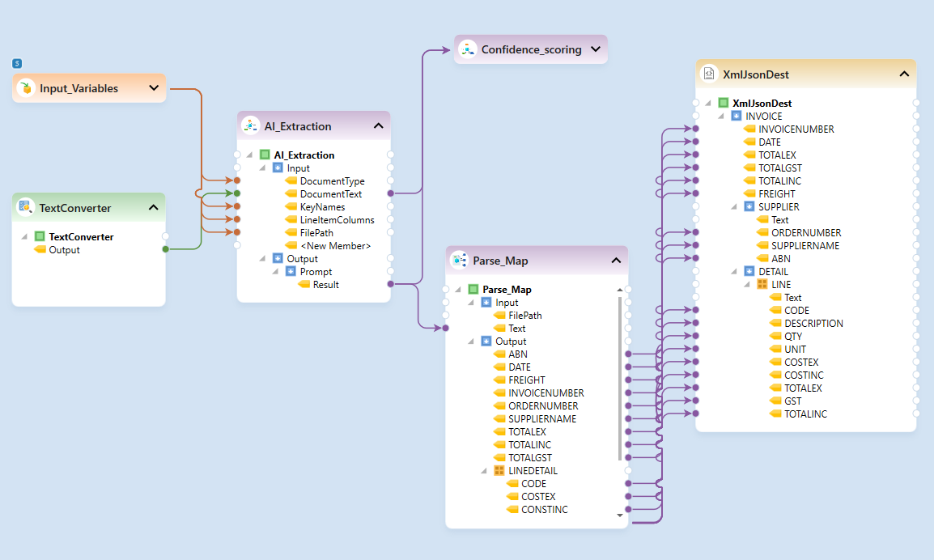Viewport: 934px width, 560px height.
Task: Click the Confidence_scoring node icon
Action: click(468, 49)
